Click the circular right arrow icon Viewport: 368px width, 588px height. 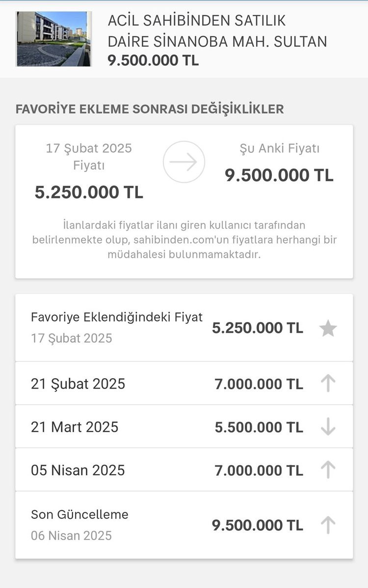(x=184, y=162)
